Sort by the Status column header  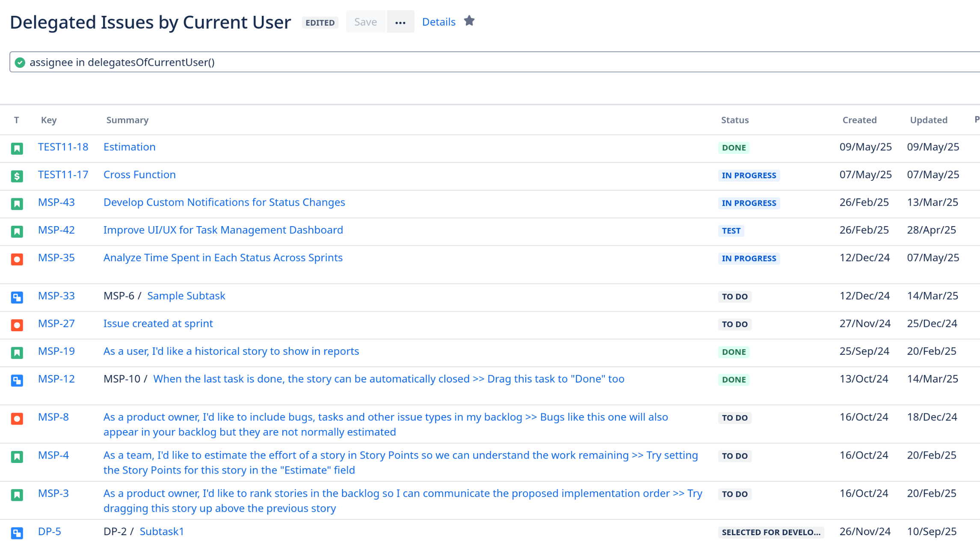pos(734,120)
